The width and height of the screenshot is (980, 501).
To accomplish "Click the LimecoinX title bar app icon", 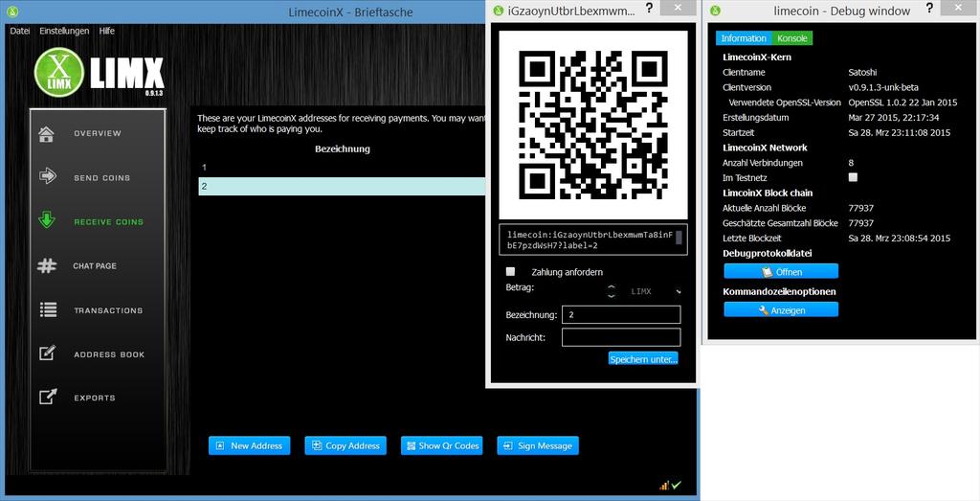I will tap(13, 11).
